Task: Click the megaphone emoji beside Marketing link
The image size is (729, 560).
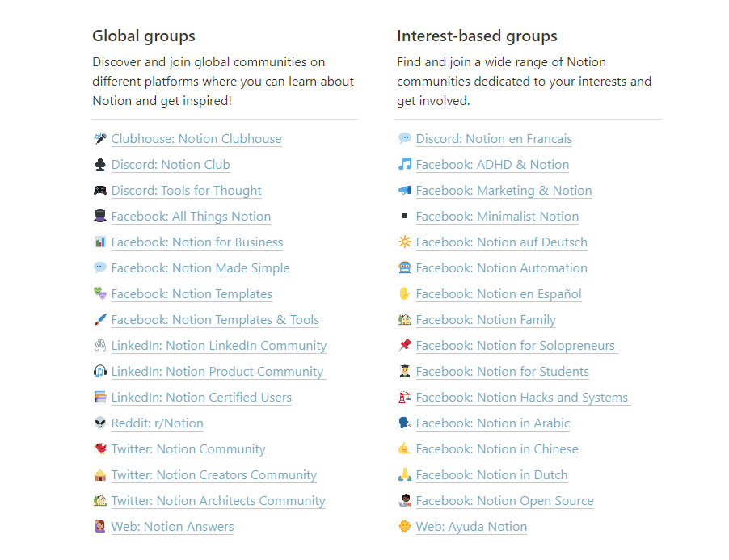Action: 405,191
